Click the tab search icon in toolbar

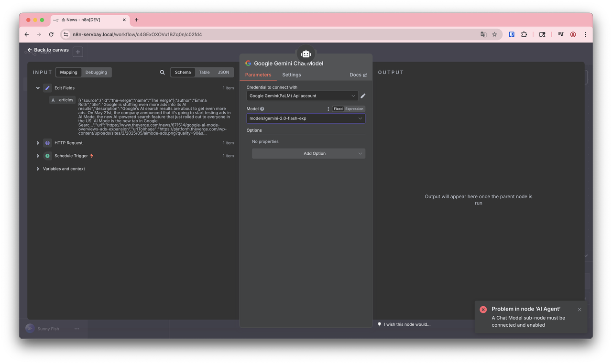click(x=542, y=34)
